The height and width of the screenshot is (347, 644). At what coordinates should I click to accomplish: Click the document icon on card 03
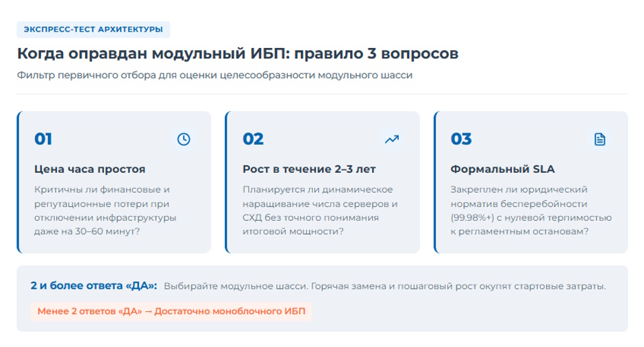(x=599, y=139)
